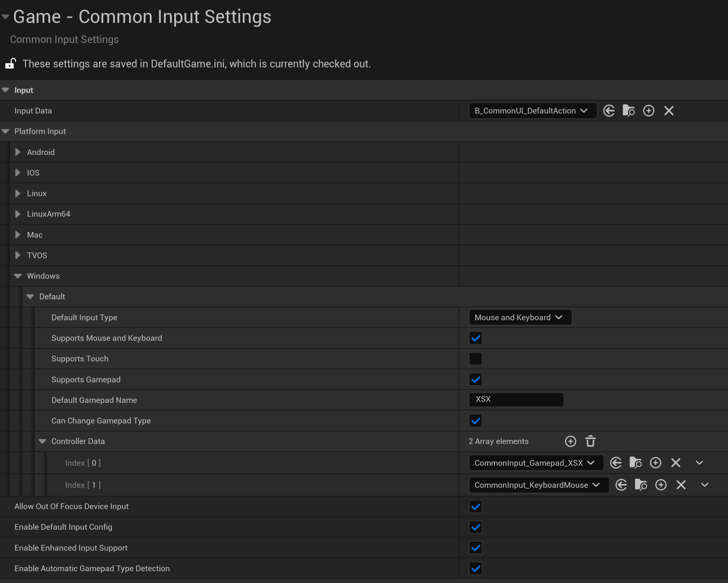Viewport: 728px width, 583px height.
Task: Click the Default Gamepad Name field
Action: click(x=516, y=399)
